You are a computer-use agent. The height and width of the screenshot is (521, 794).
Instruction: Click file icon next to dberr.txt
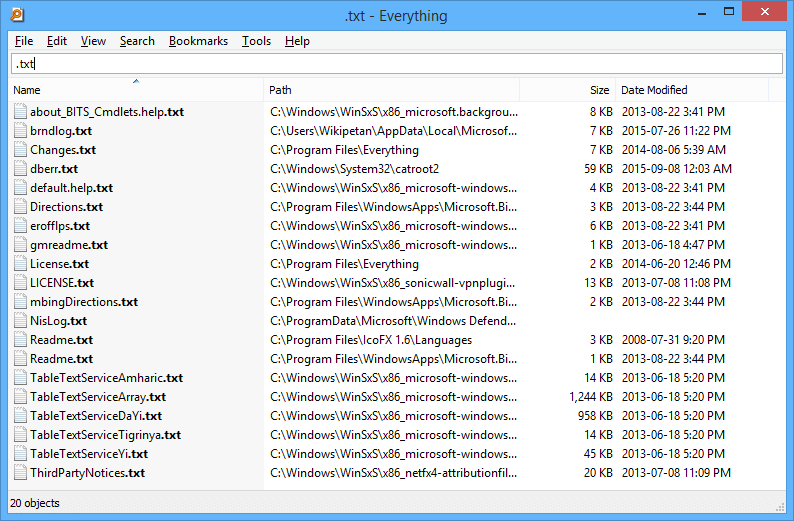pos(20,169)
